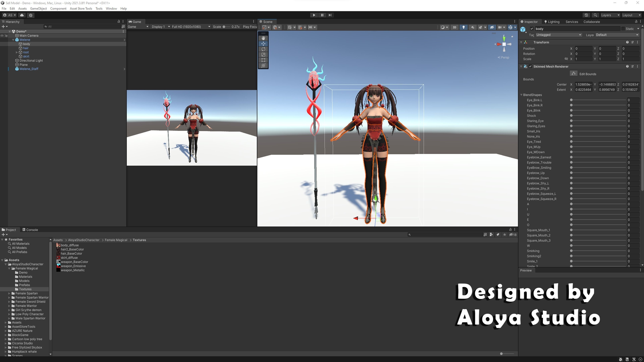Open the global search icon
644x362 pixels.
tap(595, 15)
